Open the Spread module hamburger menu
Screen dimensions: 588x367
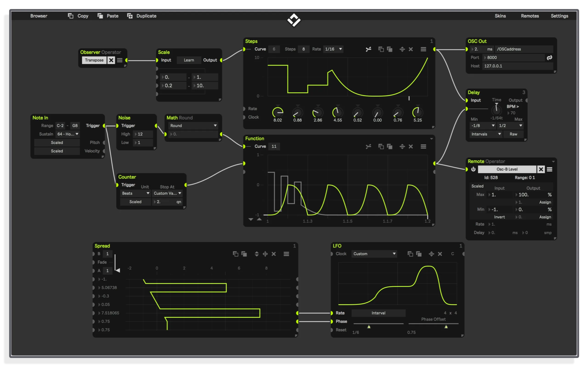click(286, 254)
